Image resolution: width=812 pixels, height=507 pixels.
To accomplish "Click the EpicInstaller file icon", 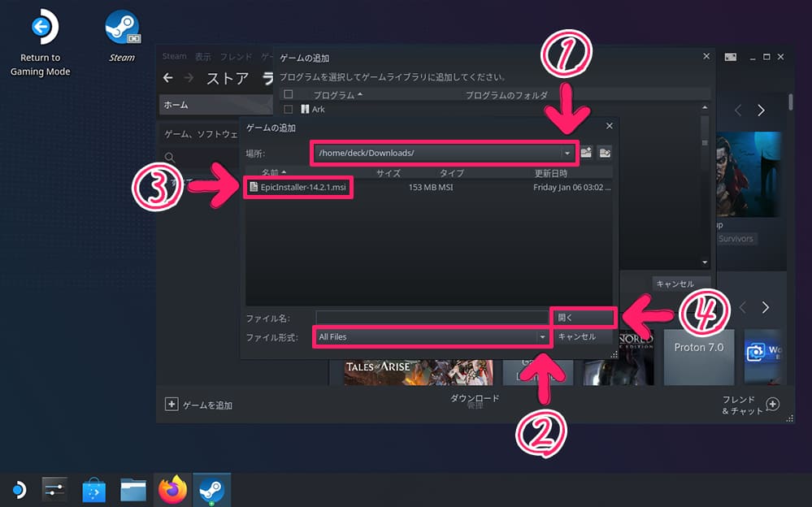I will [x=254, y=187].
